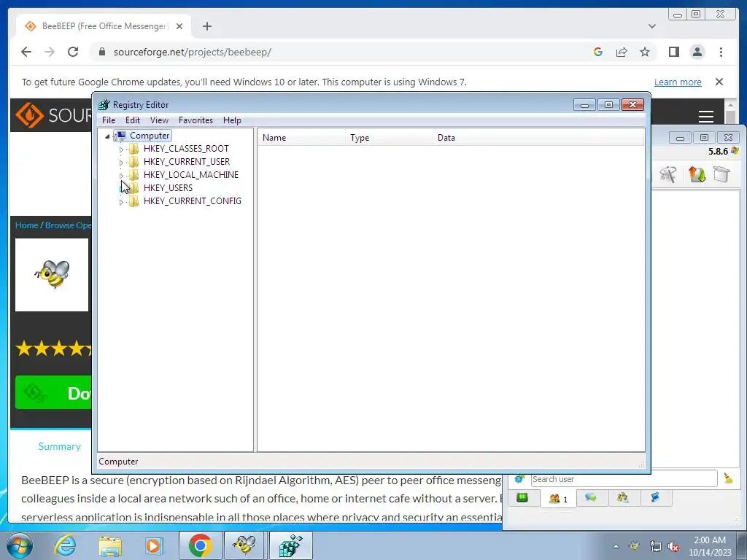Toggle the Chrome side panel
Image resolution: width=747 pixels, height=560 pixels.
tap(673, 52)
